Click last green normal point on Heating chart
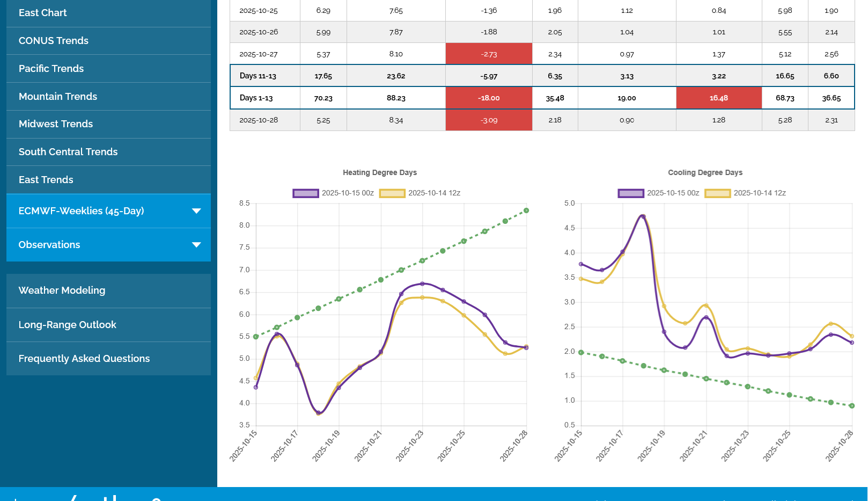This screenshot has height=501, width=868. pos(526,210)
